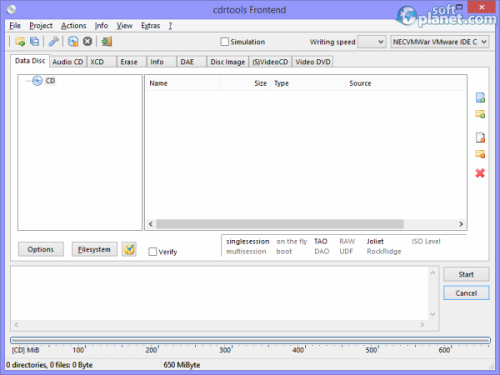
Task: Click the Joliet status label
Action: (x=375, y=241)
